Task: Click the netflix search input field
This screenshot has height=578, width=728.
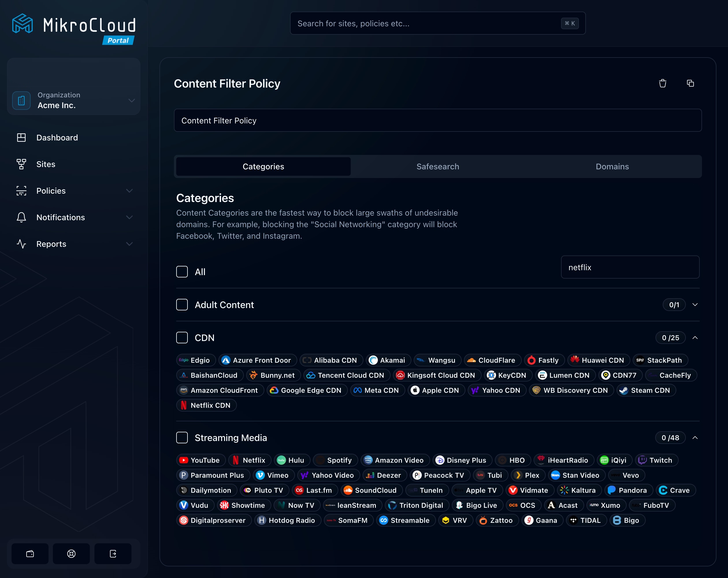Action: (x=630, y=267)
